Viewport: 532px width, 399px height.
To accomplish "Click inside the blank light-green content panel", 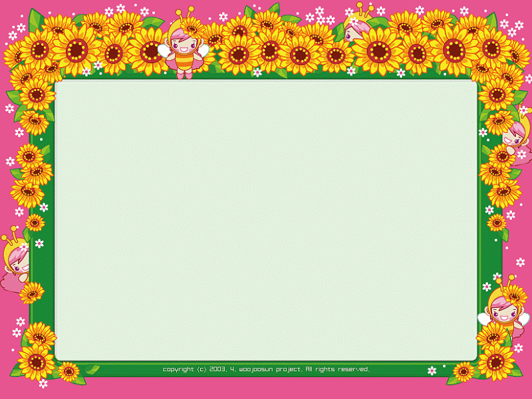I will [266, 221].
